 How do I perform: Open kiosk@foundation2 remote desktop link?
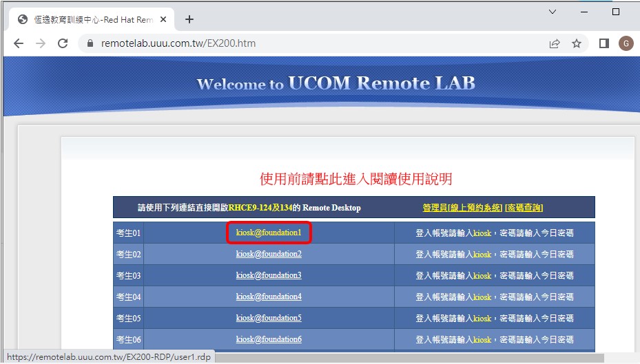(269, 254)
